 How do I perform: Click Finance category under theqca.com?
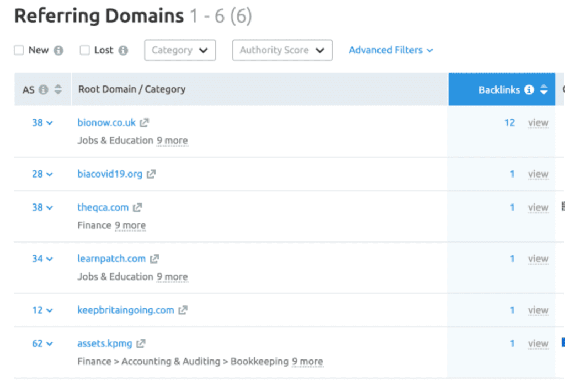[x=94, y=225]
